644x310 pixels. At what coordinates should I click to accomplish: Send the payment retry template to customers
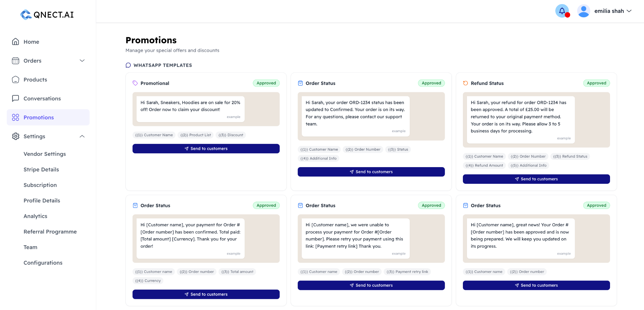click(x=371, y=285)
